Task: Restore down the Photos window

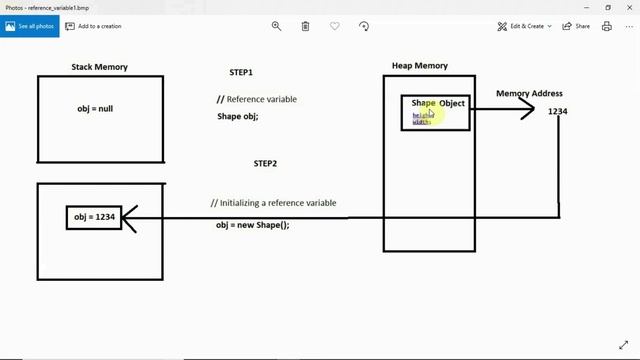Action: click(608, 7)
